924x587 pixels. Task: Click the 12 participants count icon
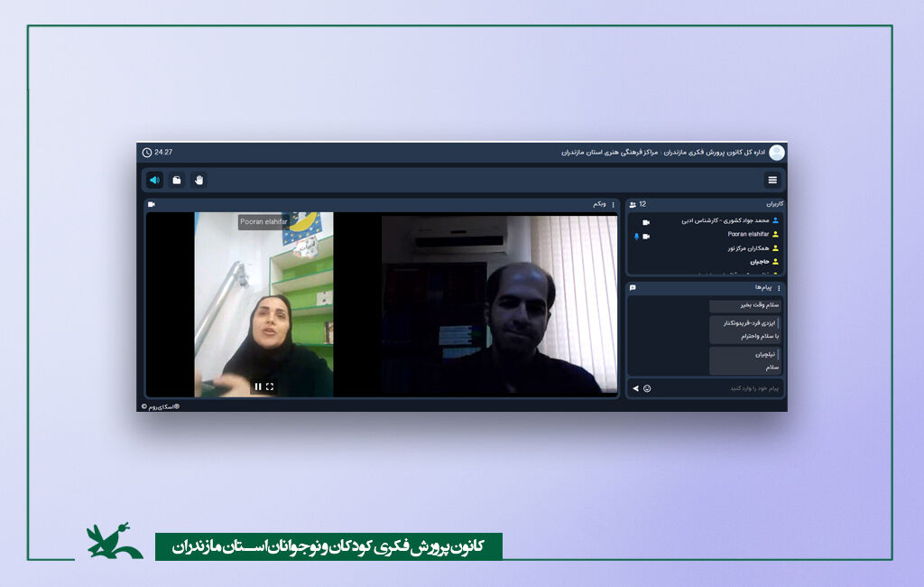point(633,205)
